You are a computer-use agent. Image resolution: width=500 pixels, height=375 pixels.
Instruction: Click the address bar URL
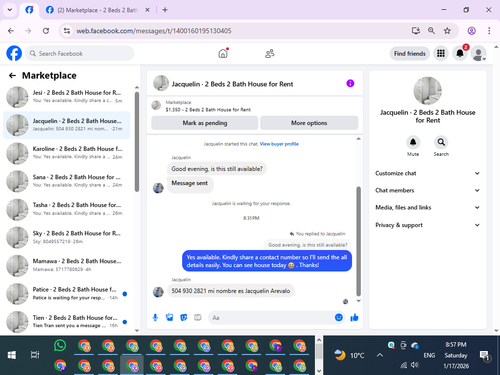point(154,31)
